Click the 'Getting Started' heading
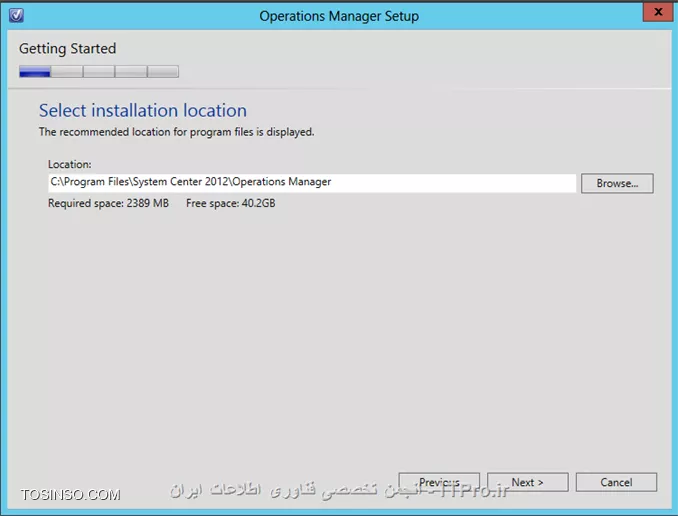 (x=67, y=48)
